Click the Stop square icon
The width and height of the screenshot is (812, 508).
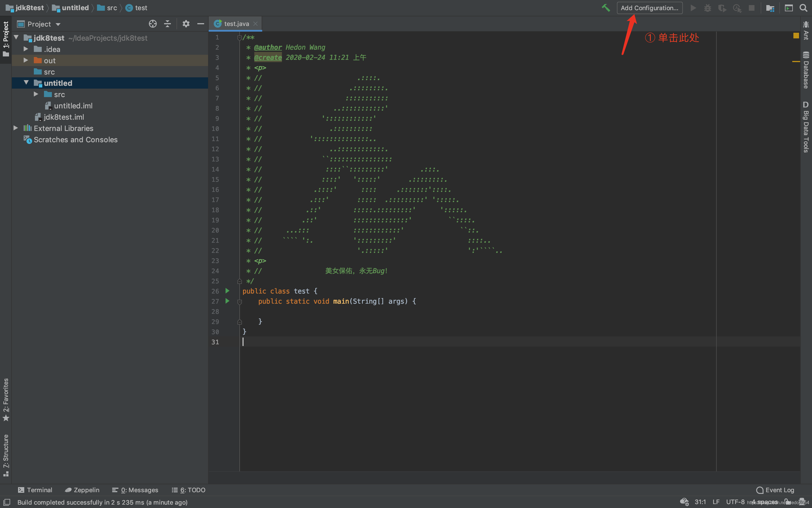(752, 8)
